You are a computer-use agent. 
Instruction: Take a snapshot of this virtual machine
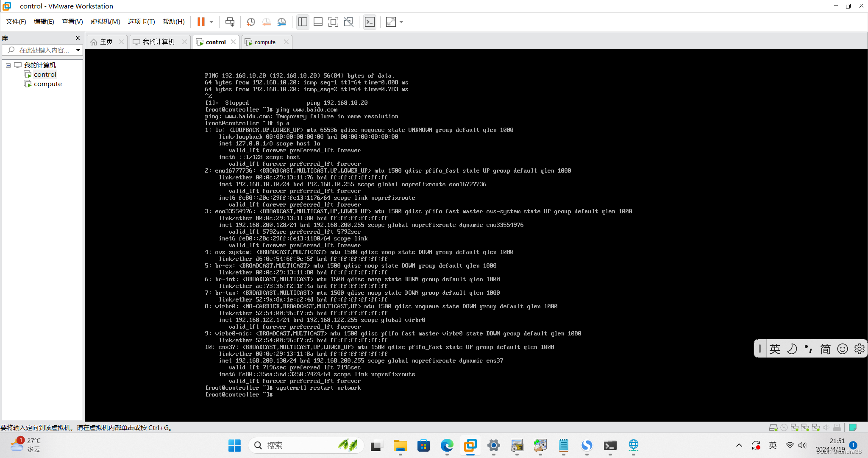[251, 22]
